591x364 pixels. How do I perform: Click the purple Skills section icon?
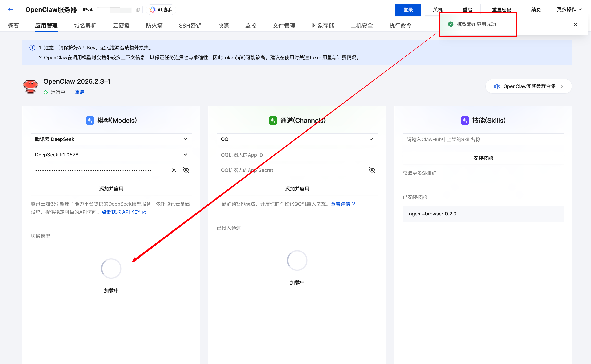465,120
